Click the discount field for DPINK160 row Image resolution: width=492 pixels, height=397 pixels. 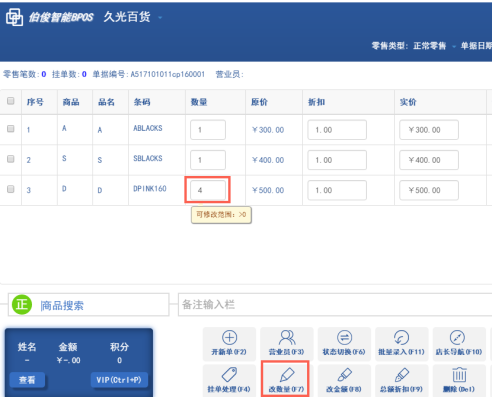coord(337,190)
